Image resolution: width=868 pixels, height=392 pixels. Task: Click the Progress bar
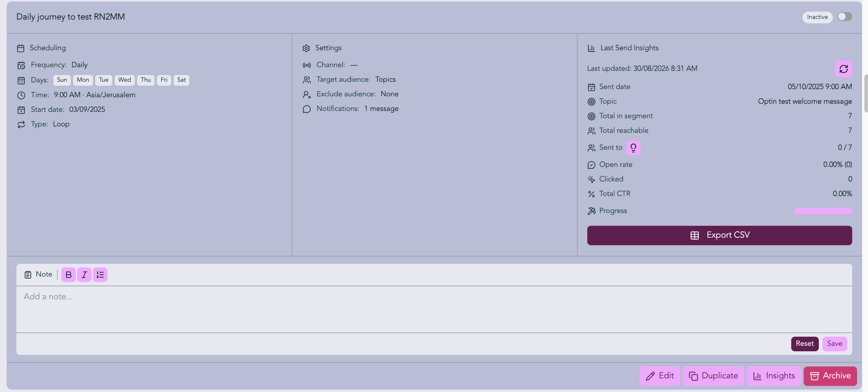point(823,211)
